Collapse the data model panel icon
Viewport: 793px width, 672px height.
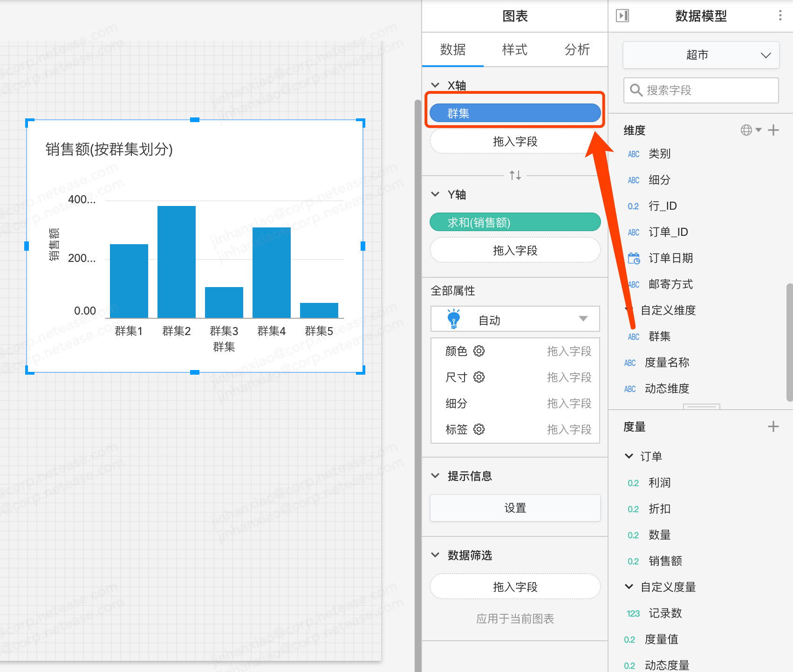622,16
